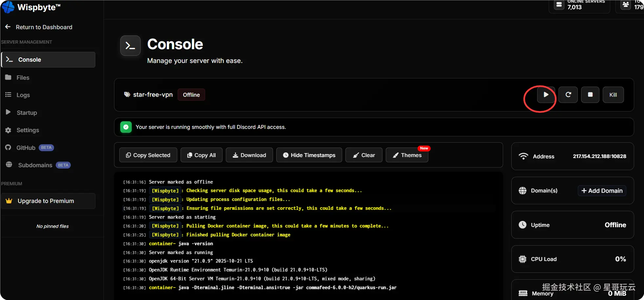The height and width of the screenshot is (300, 644).
Task: Open the Settings section
Action: point(22,130)
